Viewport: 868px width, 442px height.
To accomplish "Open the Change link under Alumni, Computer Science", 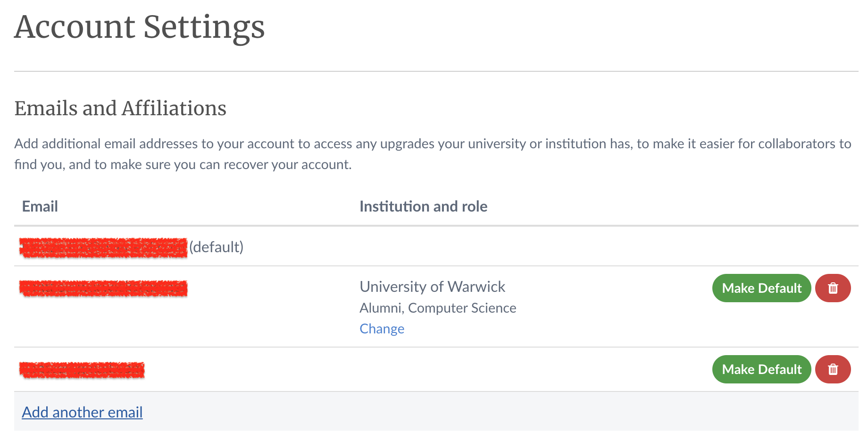I will 382,329.
